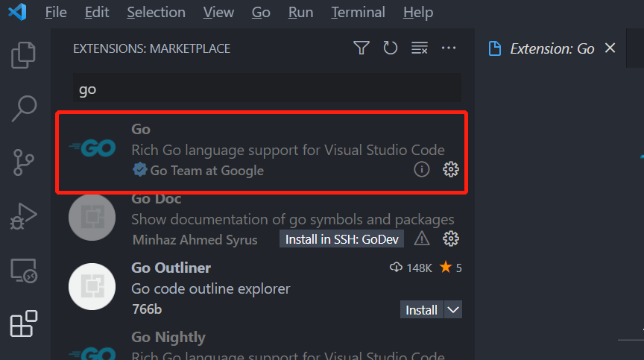644x360 pixels.
Task: Open the Explorer view in activity bar
Action: click(x=23, y=55)
